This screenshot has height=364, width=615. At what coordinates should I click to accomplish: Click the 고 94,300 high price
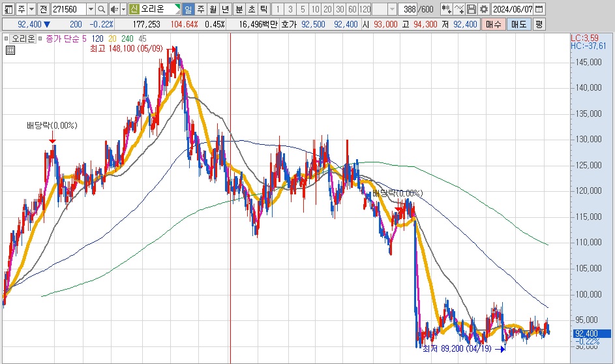(420, 24)
